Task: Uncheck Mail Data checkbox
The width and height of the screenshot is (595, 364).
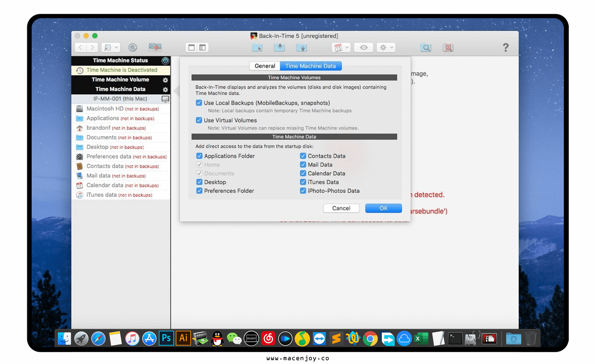Action: pos(303,165)
